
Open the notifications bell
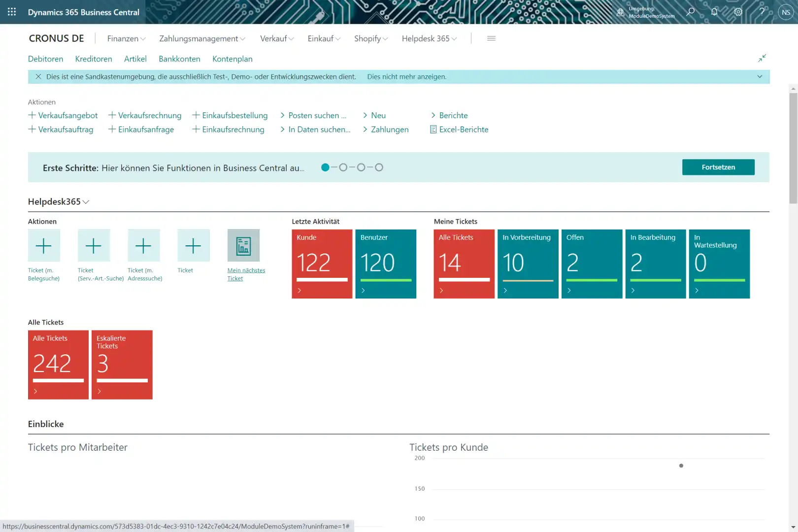pyautogui.click(x=714, y=12)
